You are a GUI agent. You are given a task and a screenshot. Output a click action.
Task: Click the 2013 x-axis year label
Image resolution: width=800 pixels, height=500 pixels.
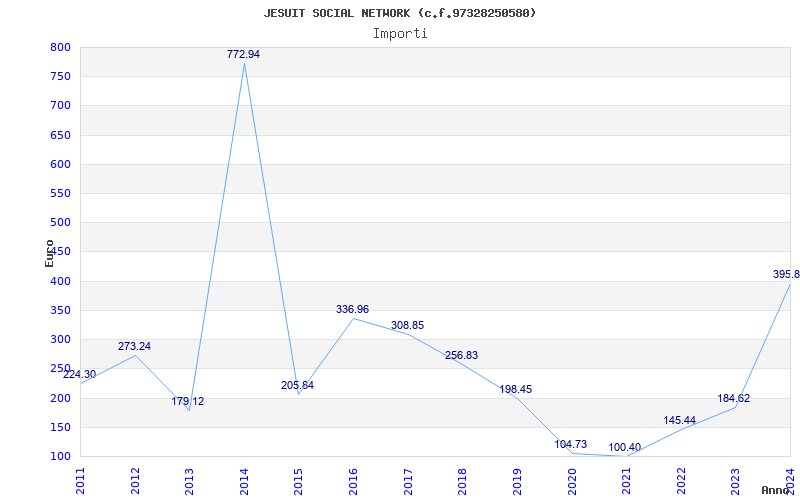(x=189, y=481)
